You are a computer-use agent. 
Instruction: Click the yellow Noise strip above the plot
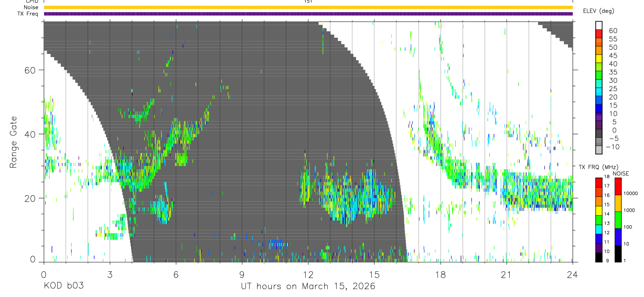[x=308, y=7]
